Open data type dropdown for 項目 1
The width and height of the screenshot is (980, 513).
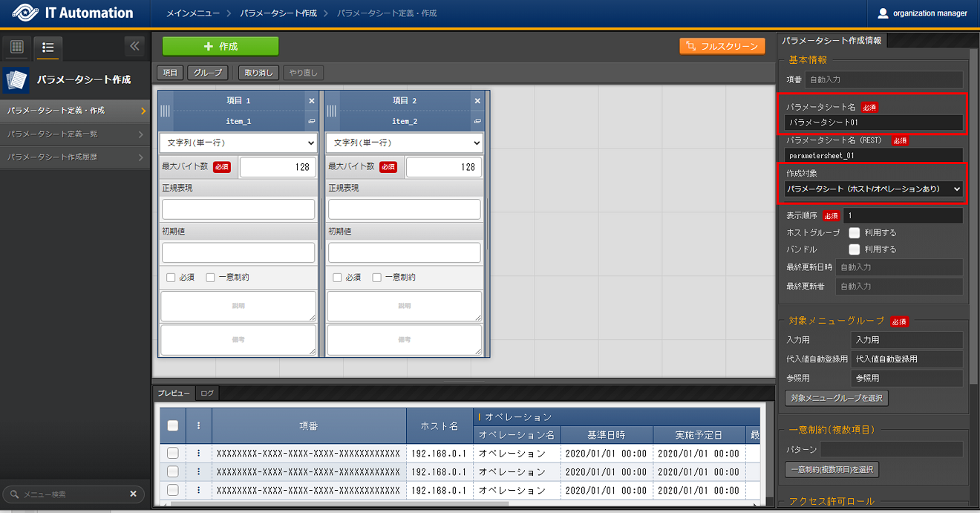(x=238, y=143)
